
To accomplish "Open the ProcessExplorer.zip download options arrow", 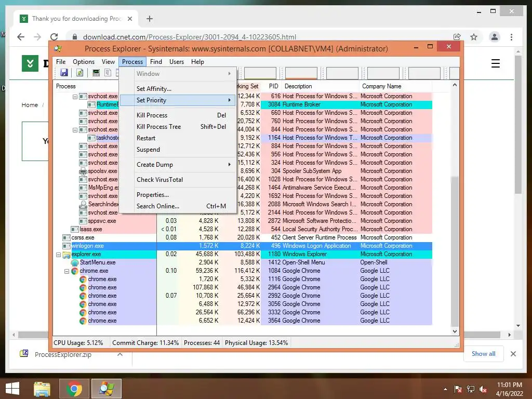I will coord(120,354).
